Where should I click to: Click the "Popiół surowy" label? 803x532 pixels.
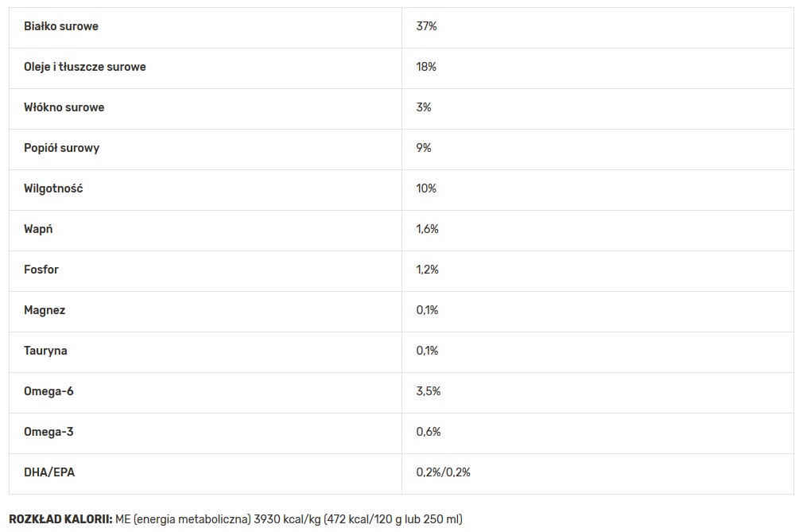click(62, 148)
